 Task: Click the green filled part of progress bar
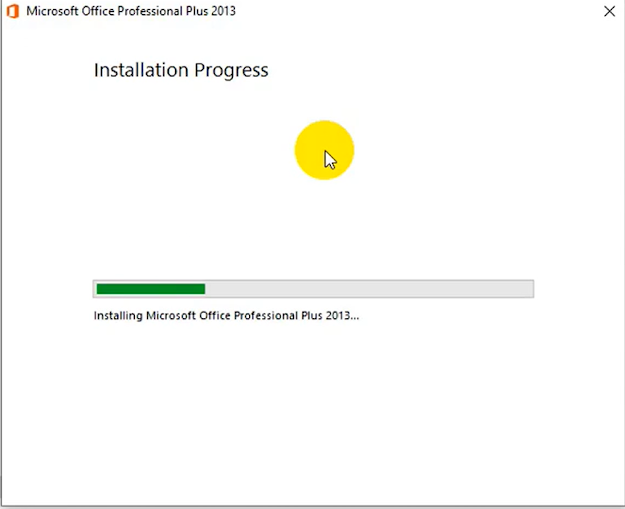pos(150,289)
